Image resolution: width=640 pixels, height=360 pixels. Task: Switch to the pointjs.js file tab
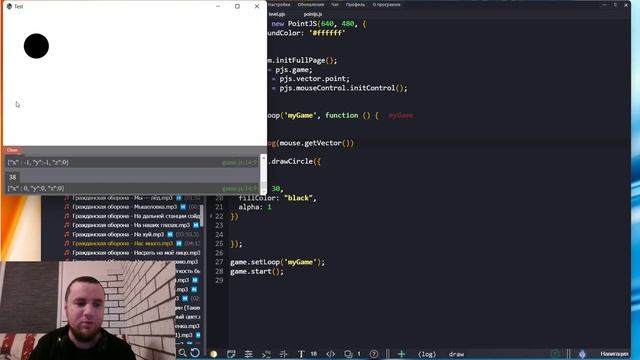pos(313,14)
